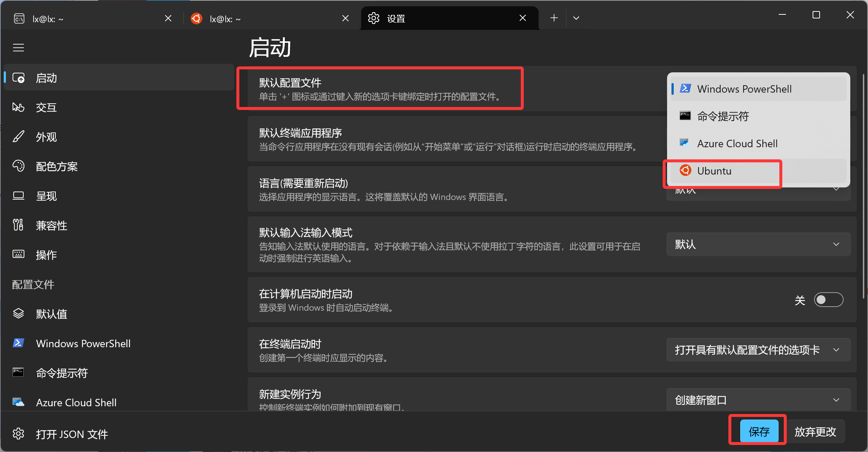The image size is (868, 452).
Task: Click the 放弃更改 discard changes button
Action: [x=815, y=431]
